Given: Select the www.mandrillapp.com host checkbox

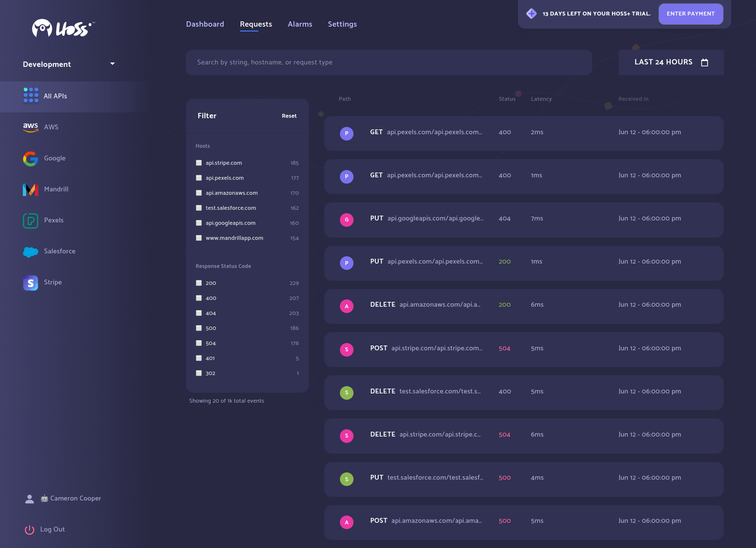Looking at the screenshot, I should (x=199, y=238).
